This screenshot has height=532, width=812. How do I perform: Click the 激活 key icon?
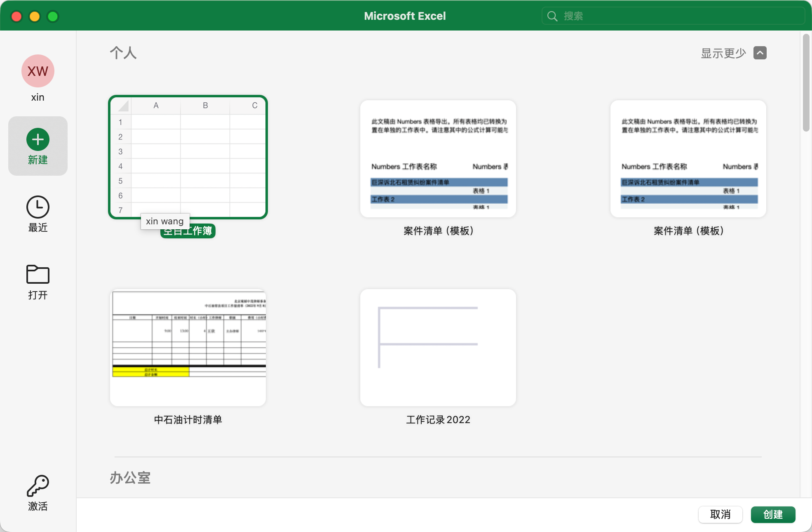(38, 486)
